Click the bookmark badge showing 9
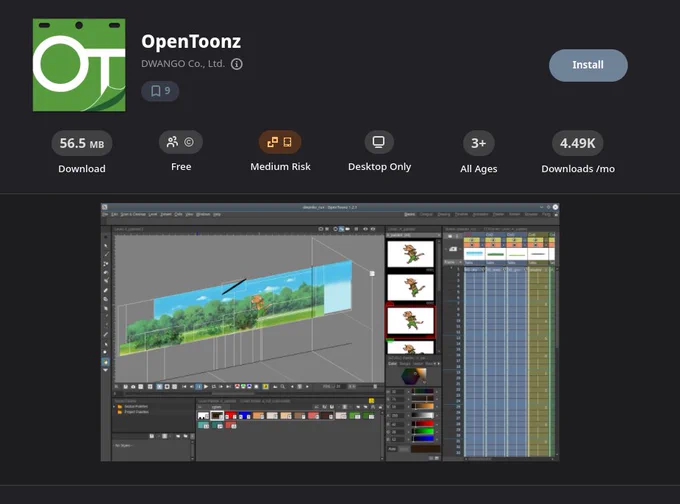Image resolution: width=680 pixels, height=504 pixels. (x=160, y=91)
